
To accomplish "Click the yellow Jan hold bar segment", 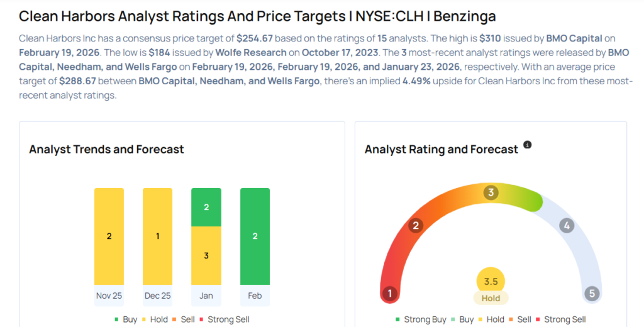I will [x=206, y=255].
